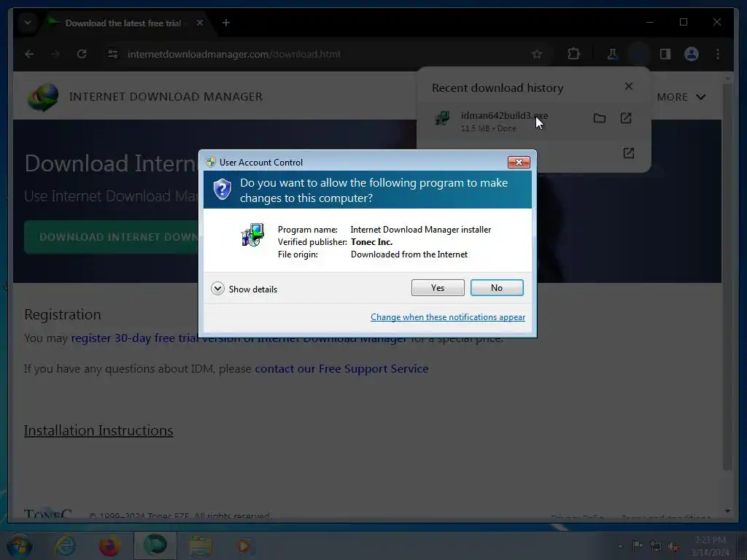This screenshot has width=747, height=560.
Task: Open Windows Explorer folder in taskbar
Action: 201,546
